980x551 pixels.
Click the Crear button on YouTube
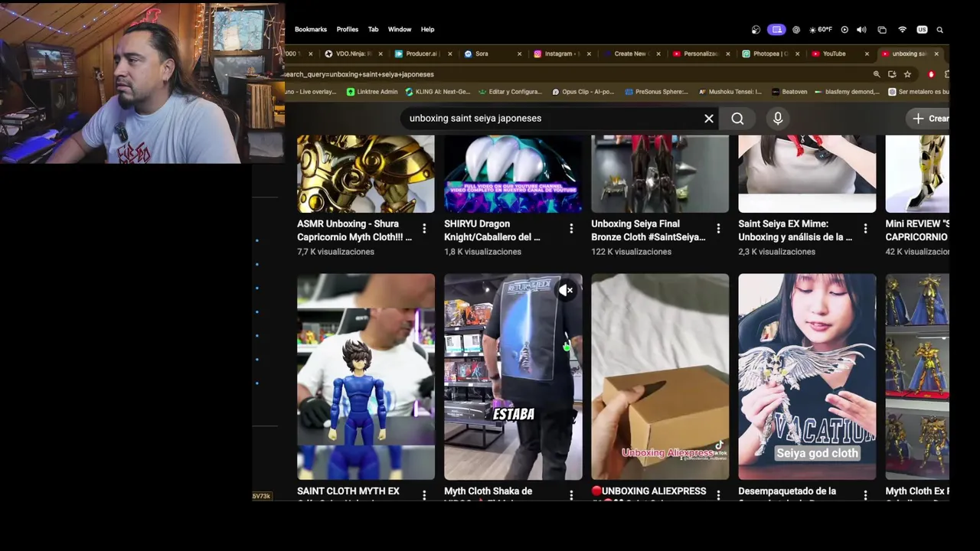click(928, 119)
